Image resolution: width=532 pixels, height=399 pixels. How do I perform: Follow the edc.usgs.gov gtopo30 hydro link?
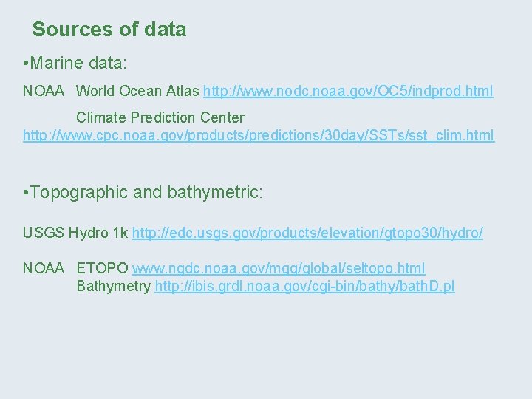click(x=307, y=233)
